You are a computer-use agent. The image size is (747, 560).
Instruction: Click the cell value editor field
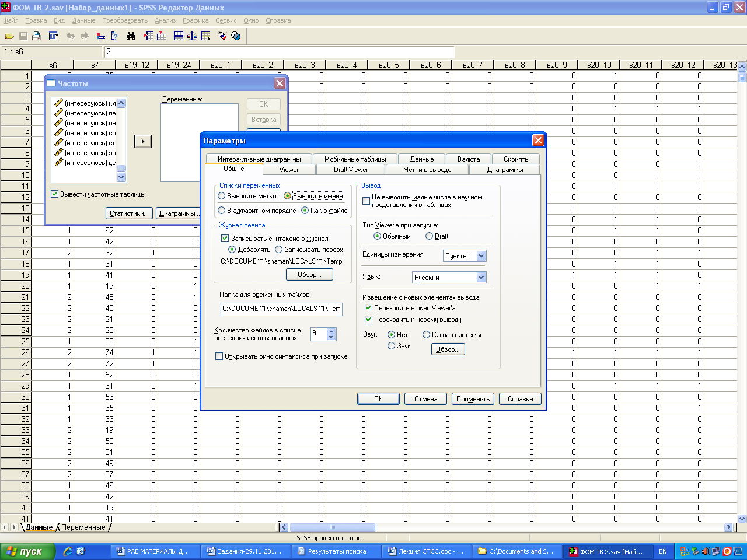pyautogui.click(x=279, y=52)
